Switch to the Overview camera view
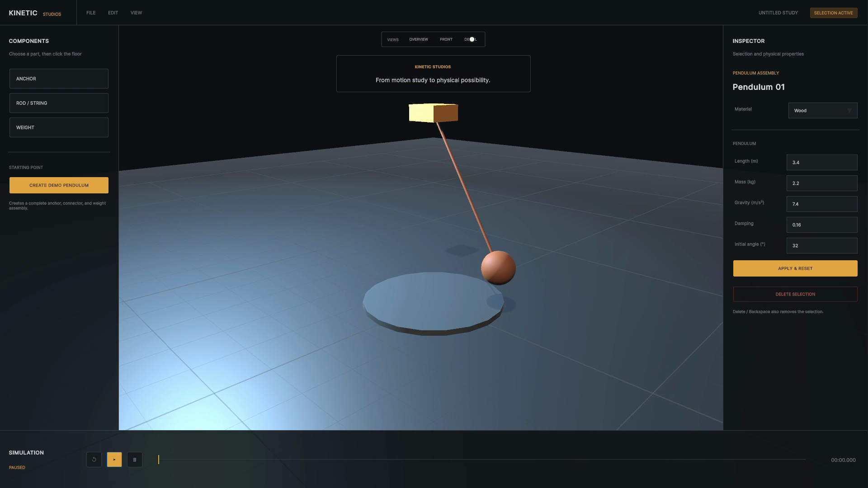 pyautogui.click(x=419, y=39)
